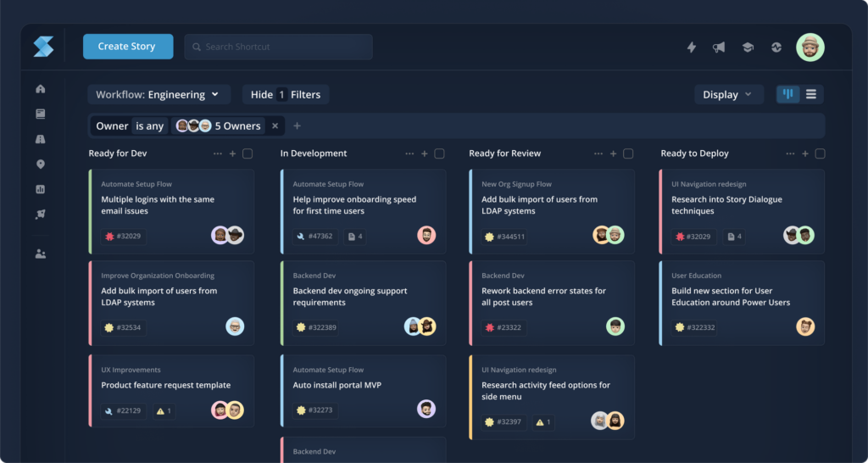The width and height of the screenshot is (868, 463).
Task: Click the 'UX Improvements' epic label
Action: (x=131, y=370)
